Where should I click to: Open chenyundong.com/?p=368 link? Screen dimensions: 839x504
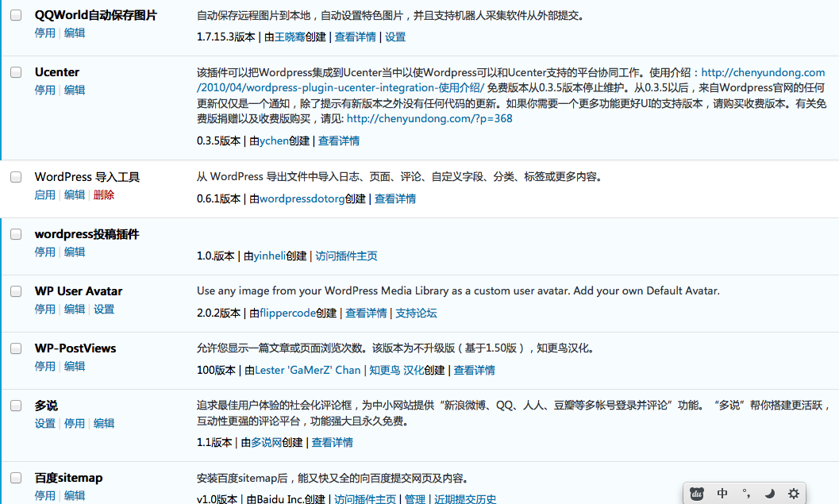[x=429, y=119]
